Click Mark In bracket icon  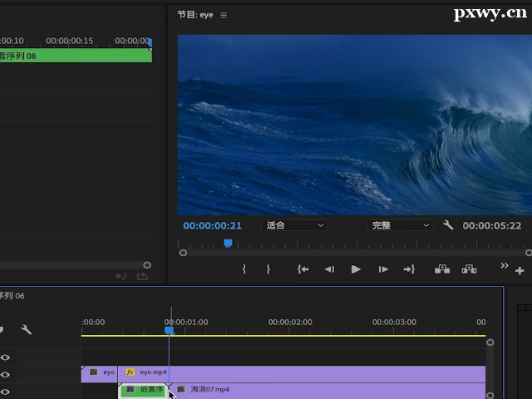[244, 269]
